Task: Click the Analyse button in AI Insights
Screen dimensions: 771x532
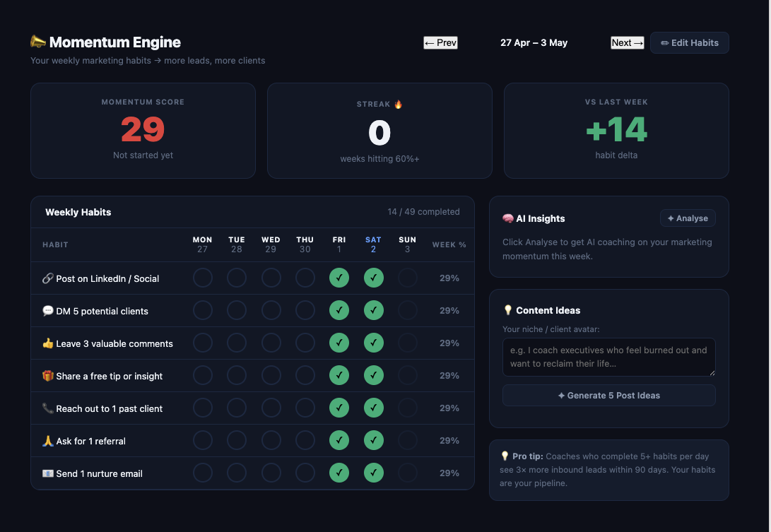Action: click(688, 218)
